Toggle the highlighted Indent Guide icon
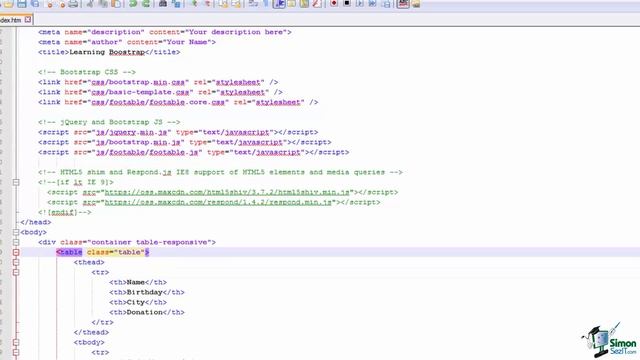The width and height of the screenshot is (640, 360). click(279, 4)
